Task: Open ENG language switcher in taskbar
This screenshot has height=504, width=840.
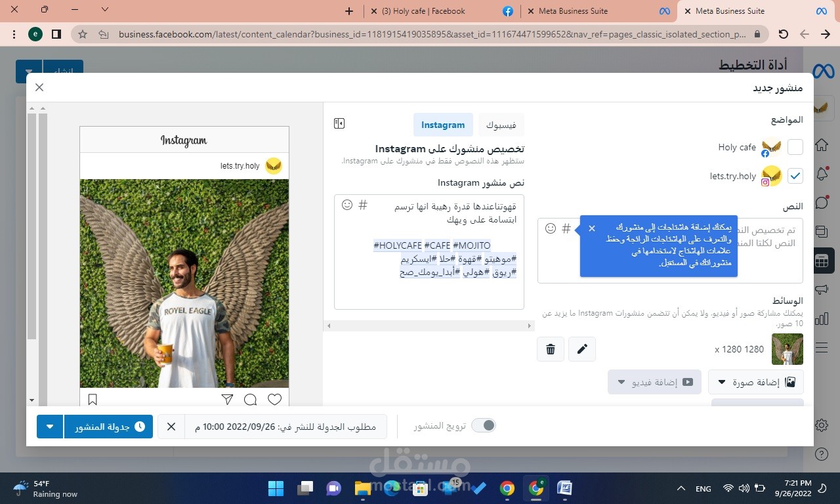Action: tap(703, 489)
